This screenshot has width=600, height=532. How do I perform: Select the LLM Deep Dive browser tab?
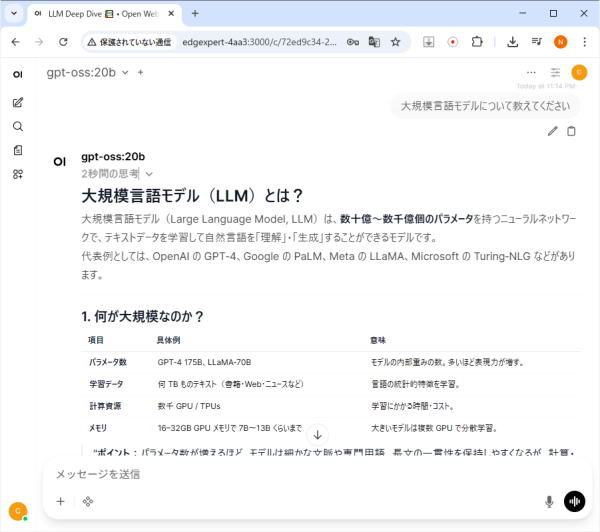100,14
